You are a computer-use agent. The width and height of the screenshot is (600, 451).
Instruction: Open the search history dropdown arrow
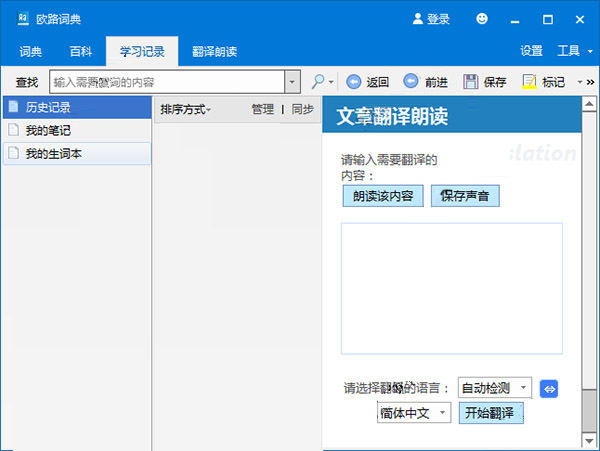click(292, 82)
